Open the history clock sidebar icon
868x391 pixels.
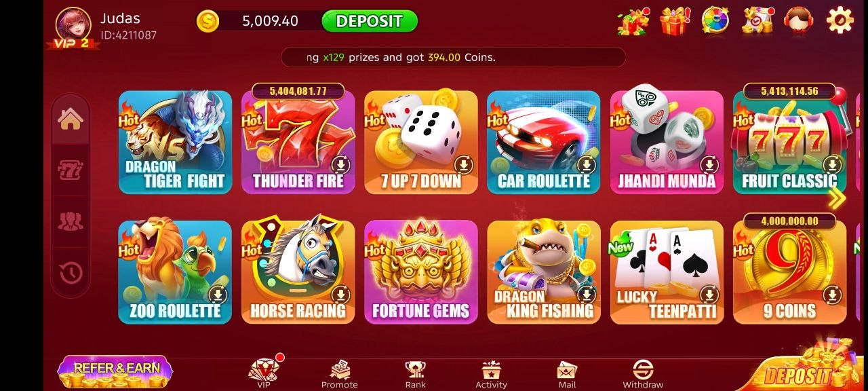(71, 273)
